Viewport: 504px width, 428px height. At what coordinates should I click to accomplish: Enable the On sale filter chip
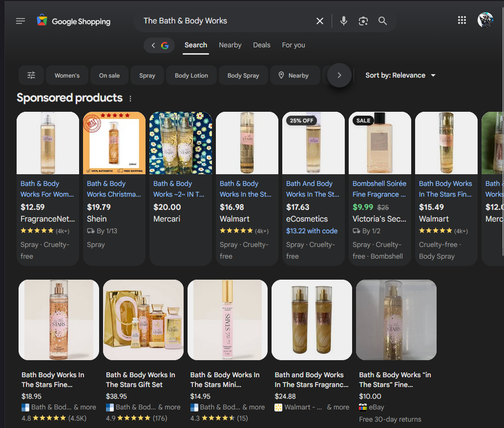pos(109,76)
